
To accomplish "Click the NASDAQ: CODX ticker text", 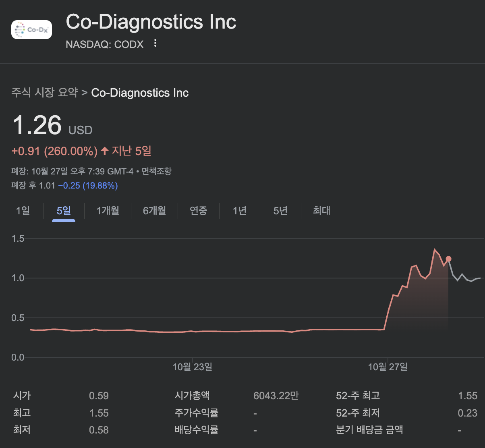I will pos(105,44).
